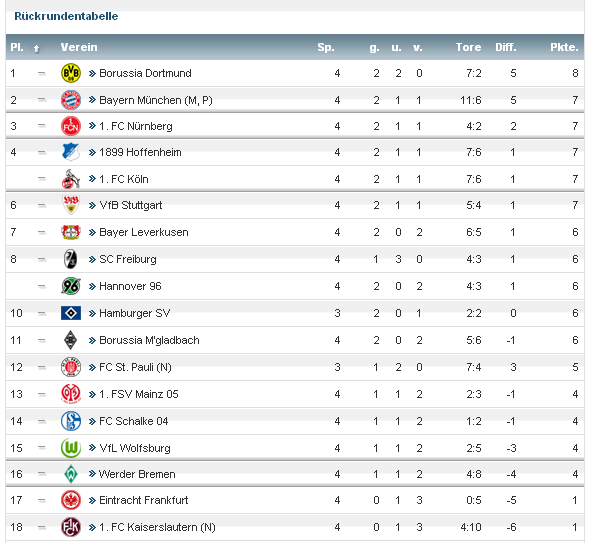Click the Eintracht Frankfurt eagle crest
Viewport: 593px width, 543px height.
coord(71,500)
